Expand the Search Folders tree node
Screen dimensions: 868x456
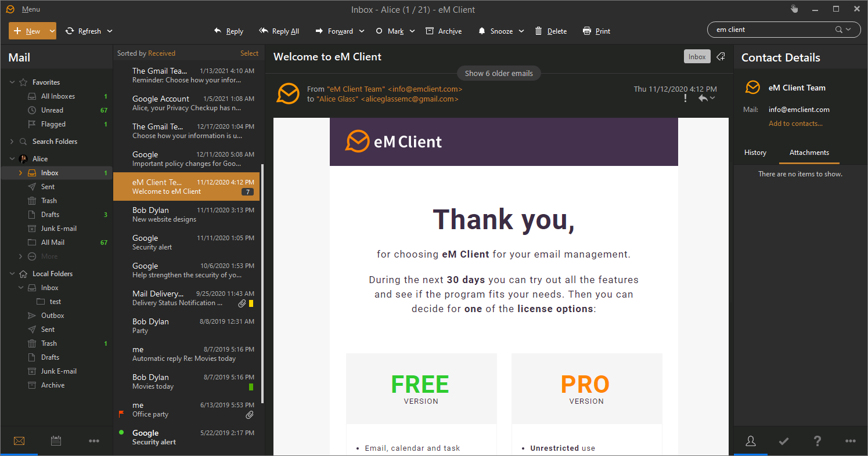12,142
